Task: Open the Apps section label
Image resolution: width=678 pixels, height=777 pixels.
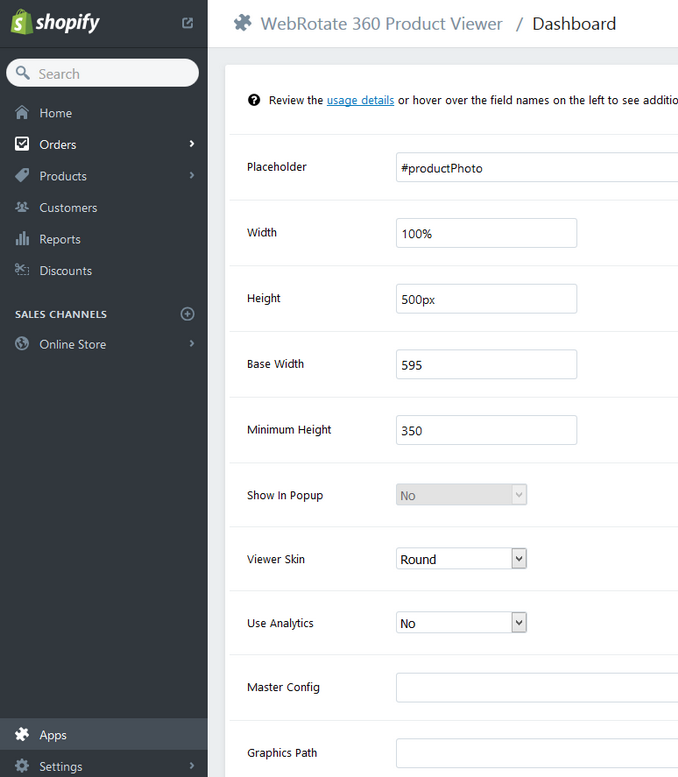Action: (53, 735)
